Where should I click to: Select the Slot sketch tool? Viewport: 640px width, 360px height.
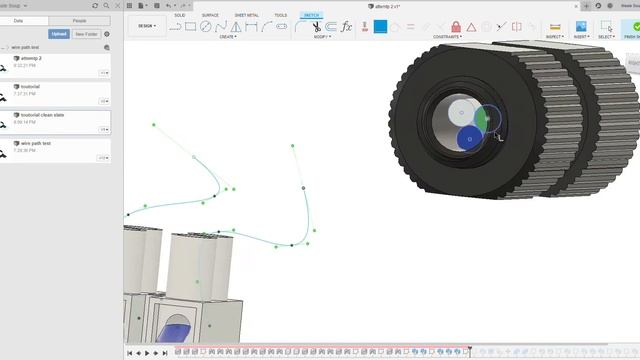[282, 27]
